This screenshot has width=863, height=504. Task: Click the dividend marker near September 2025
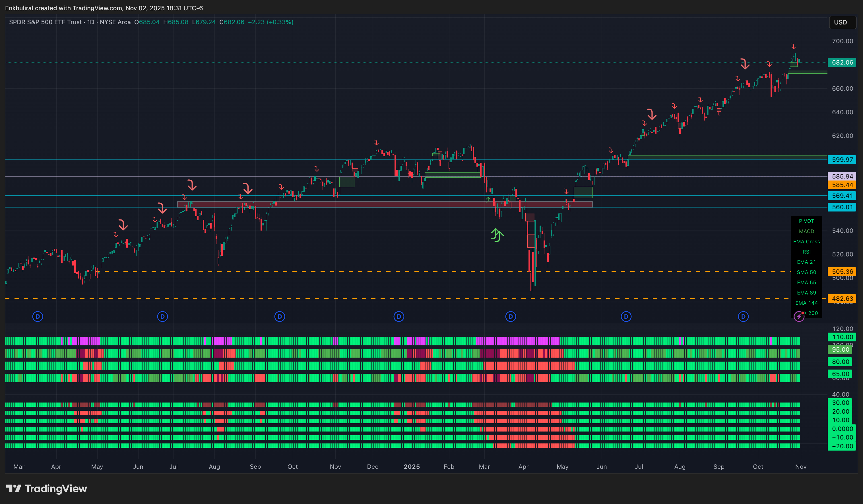(x=743, y=316)
